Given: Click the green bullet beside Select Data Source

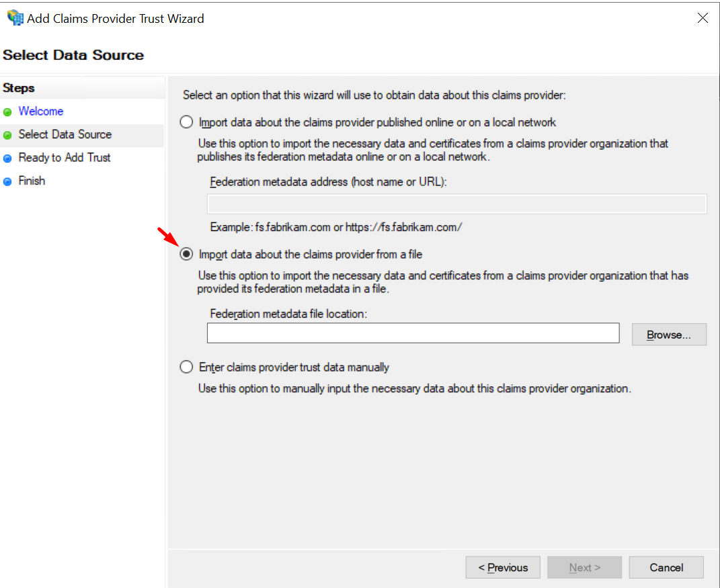Looking at the screenshot, I should [x=7, y=135].
